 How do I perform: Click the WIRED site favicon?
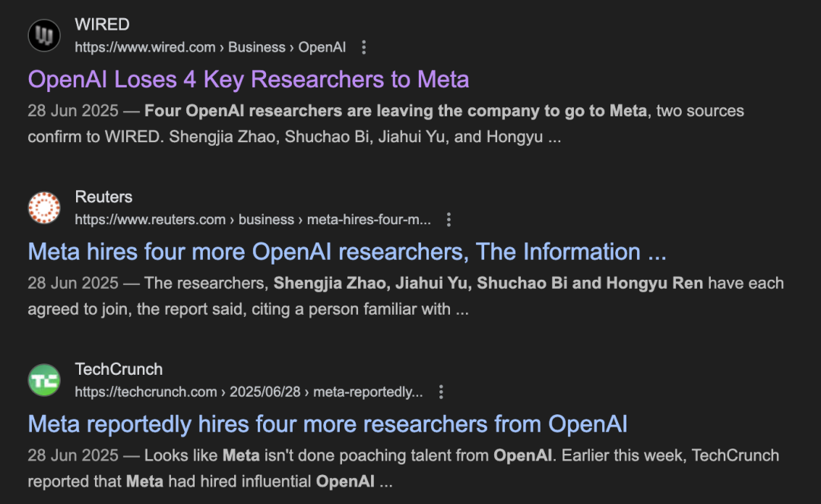click(44, 36)
